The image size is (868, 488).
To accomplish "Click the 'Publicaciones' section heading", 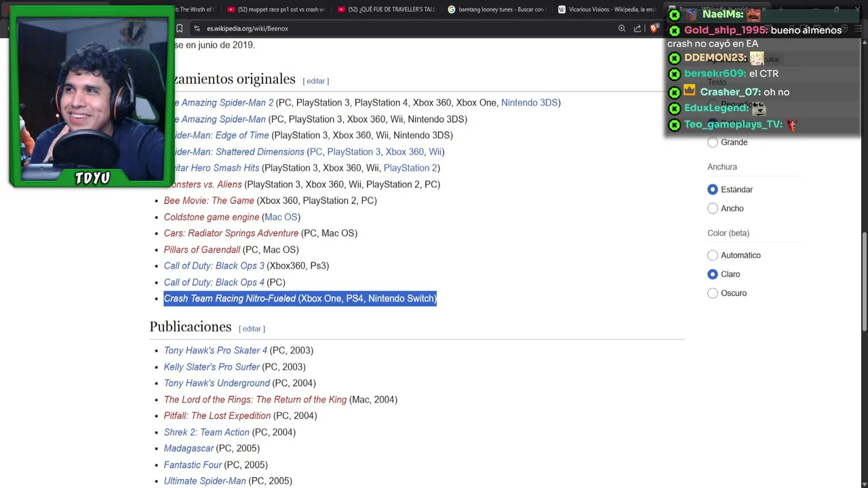I will [x=191, y=327].
